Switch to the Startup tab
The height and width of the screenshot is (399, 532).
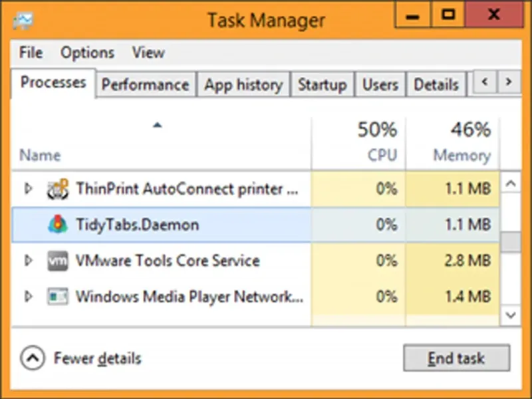coord(322,85)
